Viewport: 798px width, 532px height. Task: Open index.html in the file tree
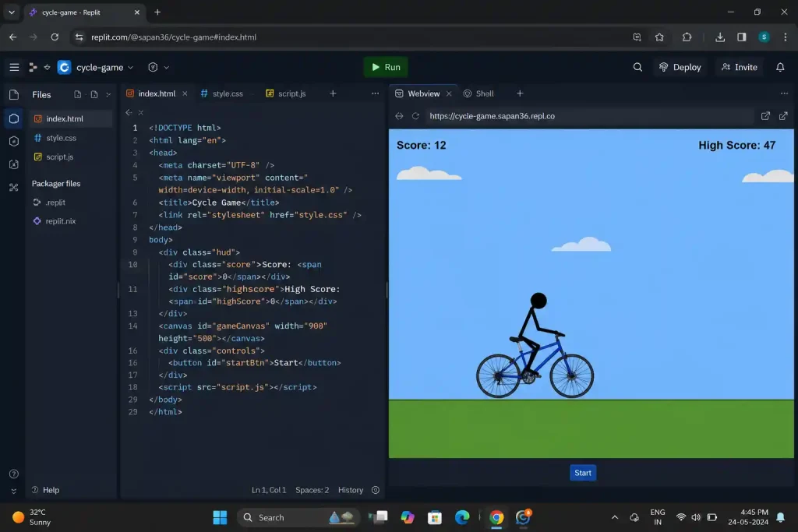[70, 118]
